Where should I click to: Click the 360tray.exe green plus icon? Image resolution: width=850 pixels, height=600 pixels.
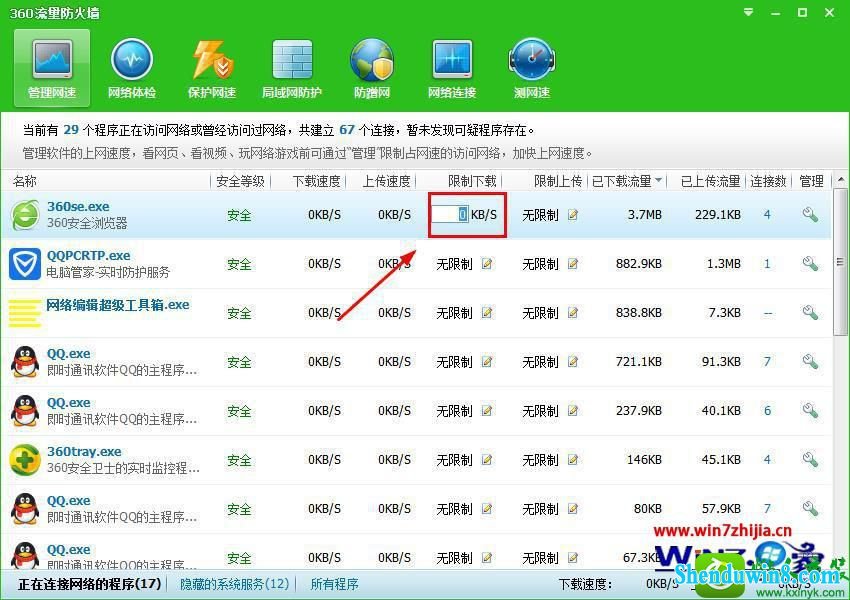25,460
